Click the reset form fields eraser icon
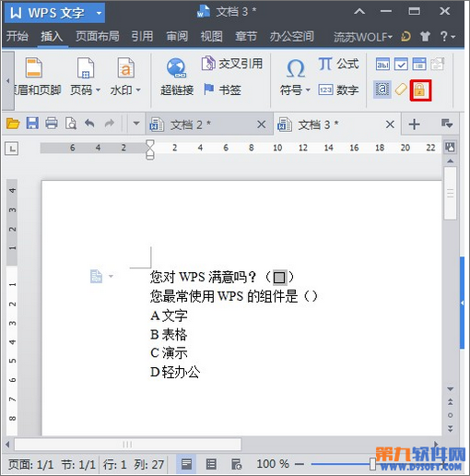470x476 pixels. 401,89
